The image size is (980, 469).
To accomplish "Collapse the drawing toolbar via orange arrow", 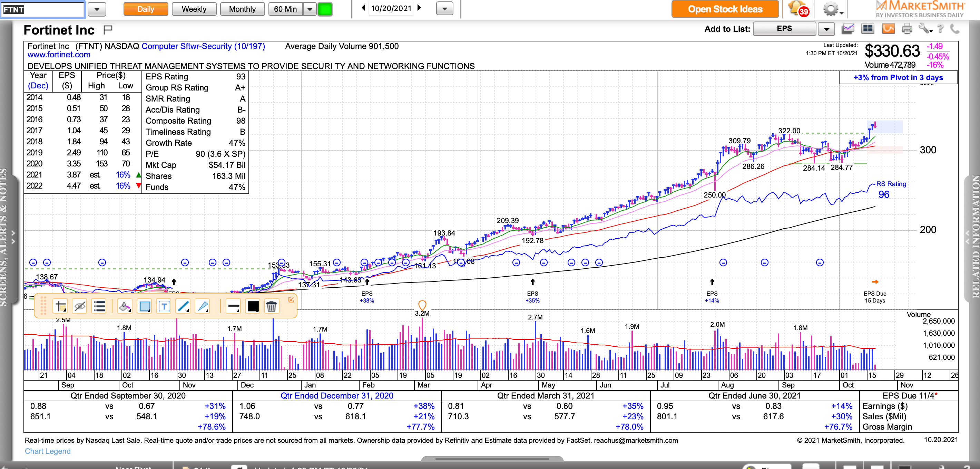I will point(291,300).
